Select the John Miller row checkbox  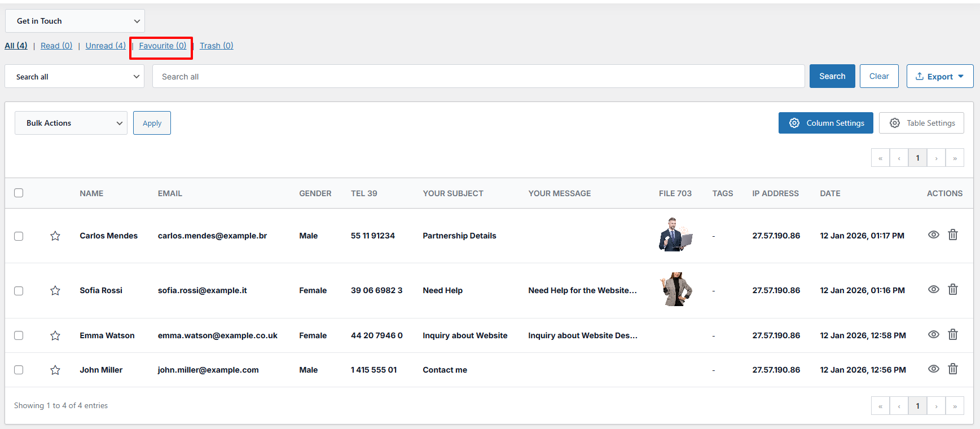19,370
